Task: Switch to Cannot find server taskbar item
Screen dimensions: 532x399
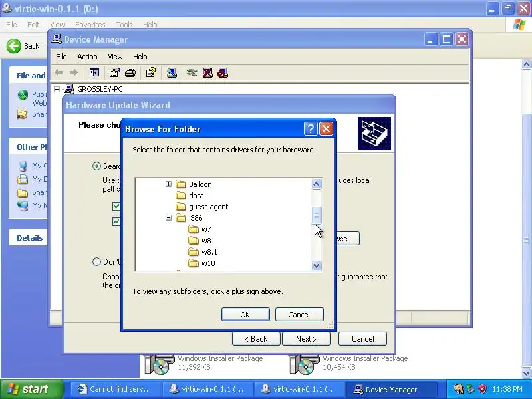Action: tap(114, 389)
